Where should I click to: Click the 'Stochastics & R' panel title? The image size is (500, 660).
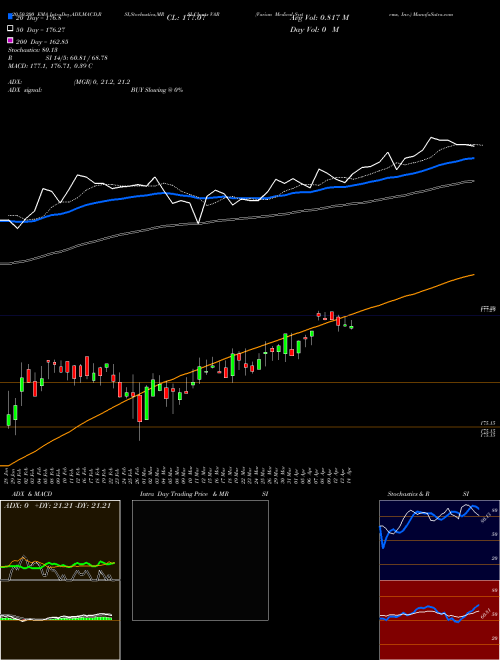point(409,494)
